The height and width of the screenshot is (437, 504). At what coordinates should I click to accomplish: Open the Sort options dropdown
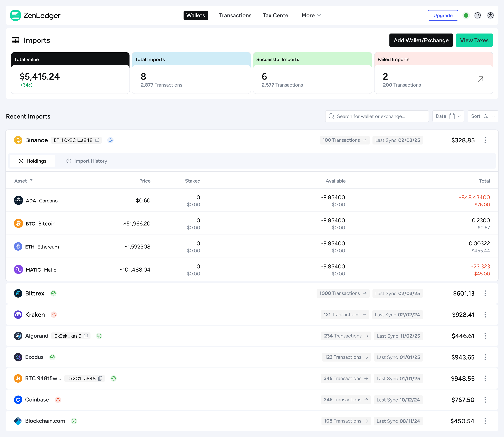click(483, 116)
